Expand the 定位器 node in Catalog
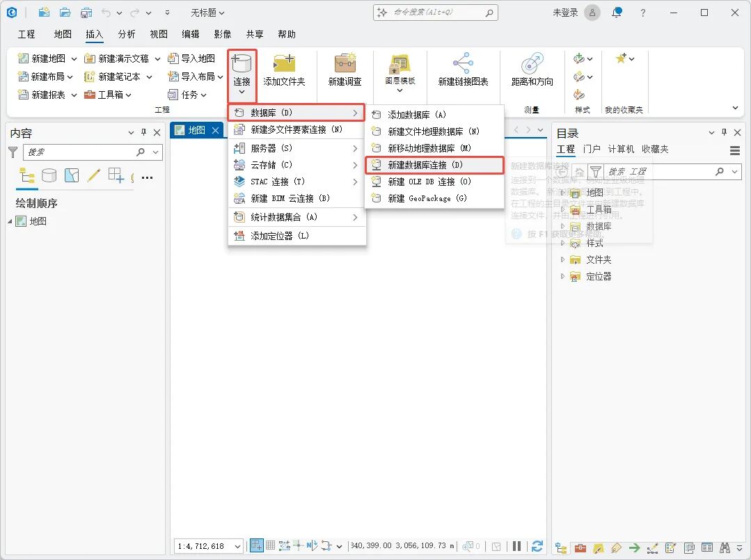The width and height of the screenshot is (751, 560). [563, 276]
